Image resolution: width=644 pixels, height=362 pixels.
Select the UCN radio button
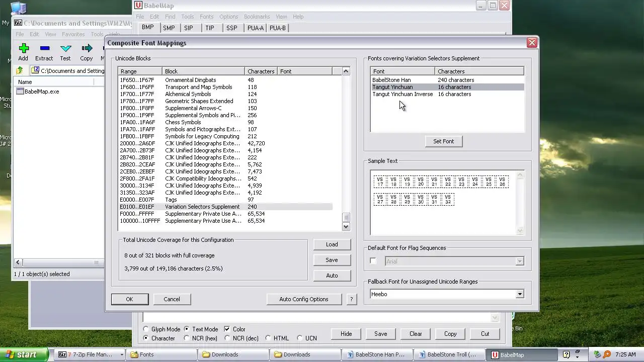300,338
